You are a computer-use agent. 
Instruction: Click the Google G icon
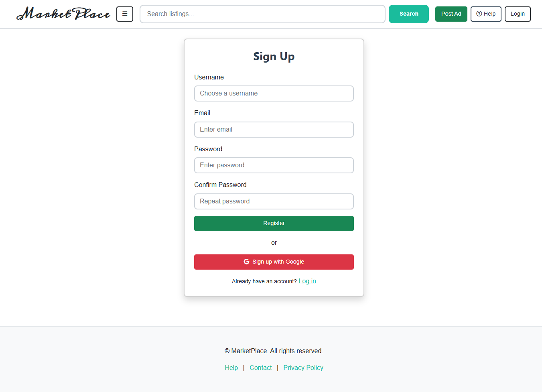246,262
